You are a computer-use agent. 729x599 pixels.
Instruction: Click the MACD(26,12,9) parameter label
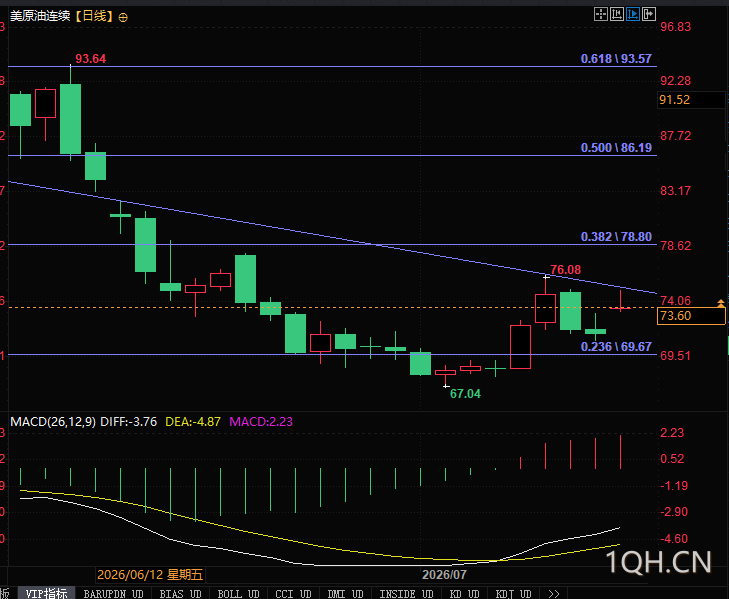(x=53, y=422)
